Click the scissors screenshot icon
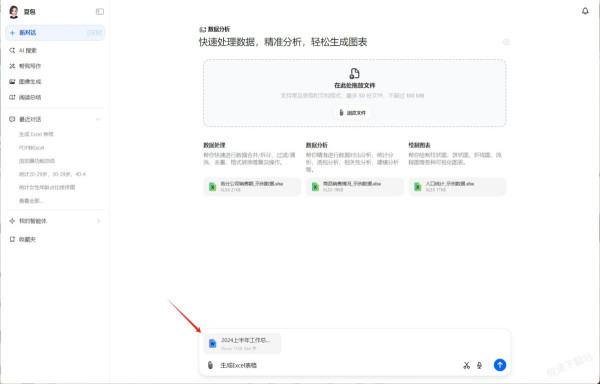The width and height of the screenshot is (600, 384). tap(466, 365)
